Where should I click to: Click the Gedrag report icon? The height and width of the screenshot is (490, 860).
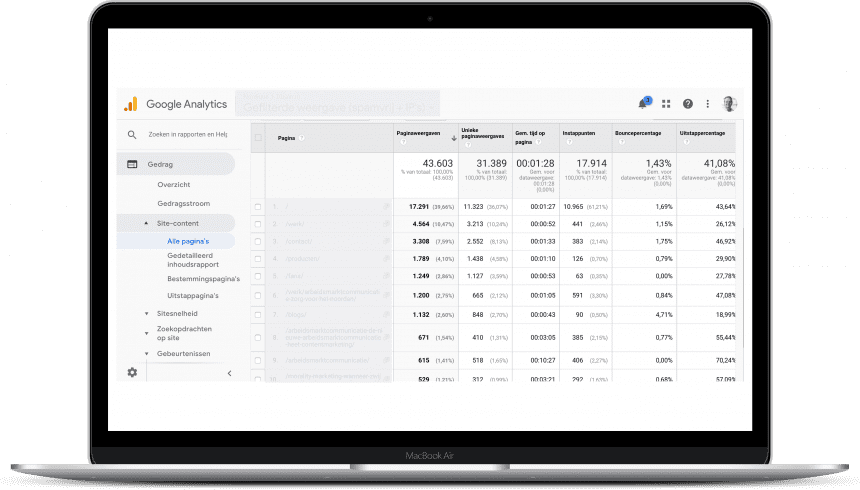pos(132,164)
